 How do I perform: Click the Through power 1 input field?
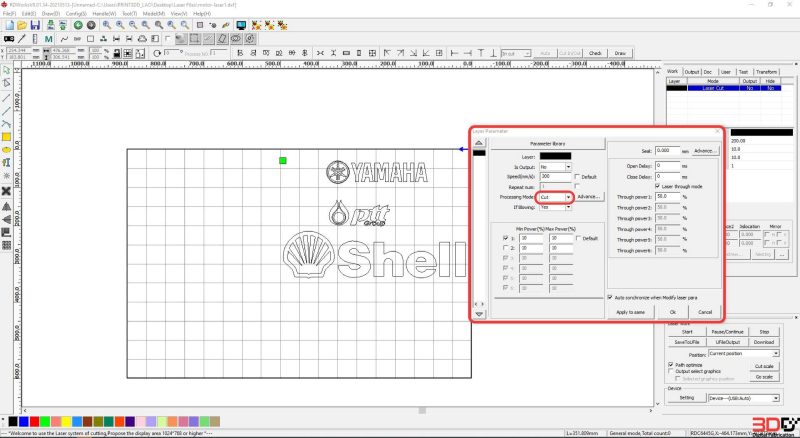(668, 197)
